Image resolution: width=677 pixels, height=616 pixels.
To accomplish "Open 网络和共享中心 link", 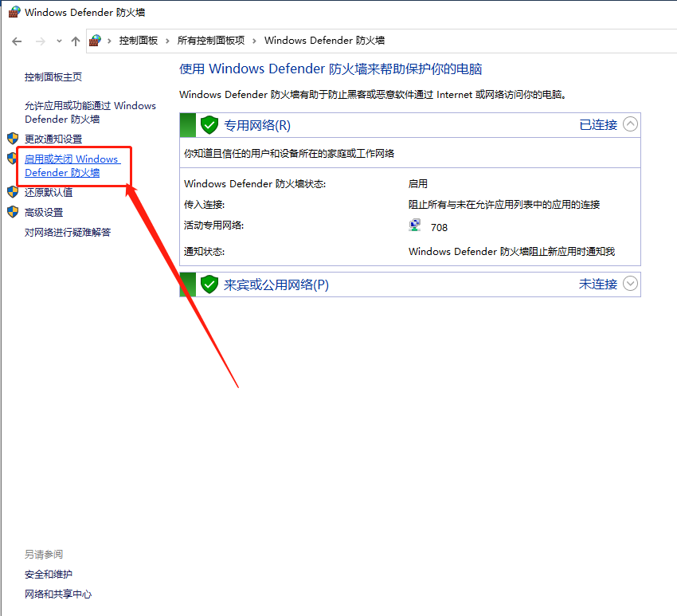I will coord(58,594).
